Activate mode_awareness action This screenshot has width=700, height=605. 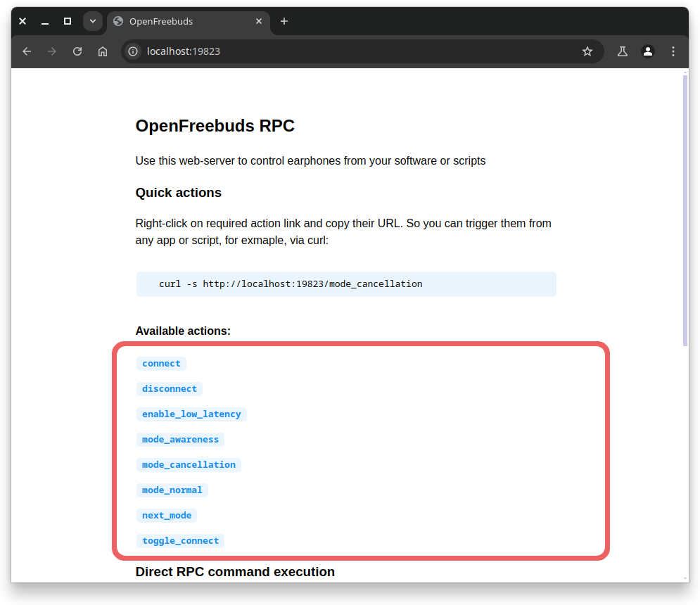point(180,439)
